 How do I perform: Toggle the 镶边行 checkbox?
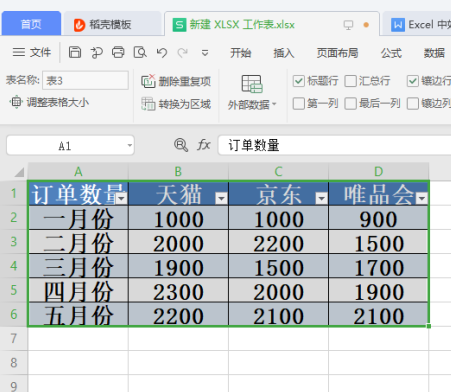click(x=413, y=81)
